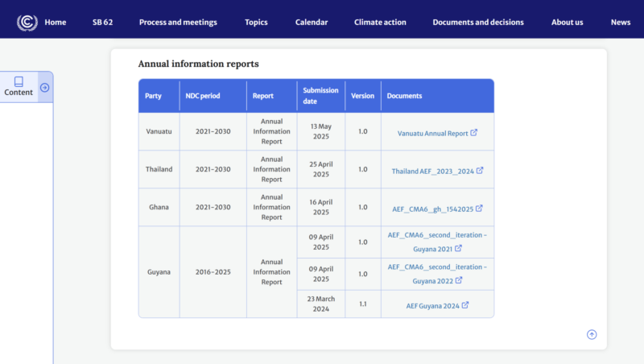Click external link icon beside Thailand AEF document
Image resolution: width=644 pixels, height=364 pixels.
click(480, 171)
